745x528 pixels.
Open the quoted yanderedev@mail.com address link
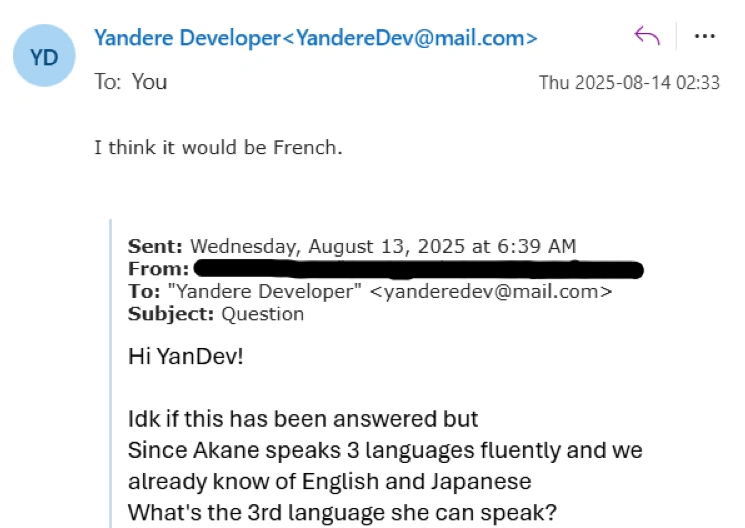pos(490,291)
